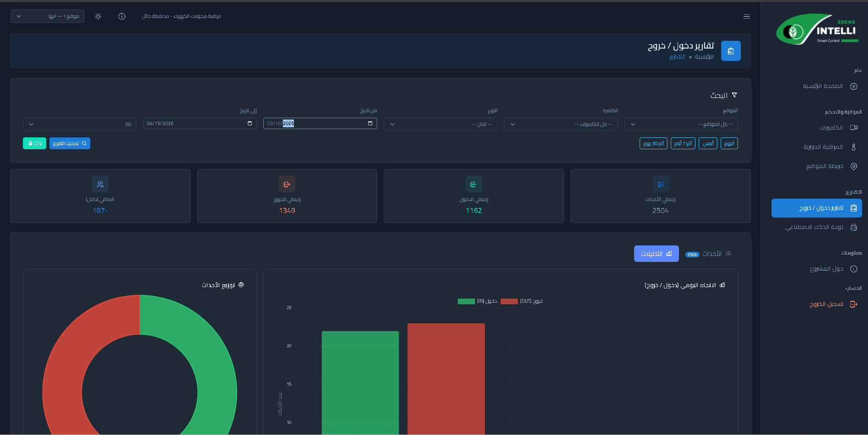868x435 pixels.
Task: Open the calendar picker in the من تاريخ field
Action: 370,124
